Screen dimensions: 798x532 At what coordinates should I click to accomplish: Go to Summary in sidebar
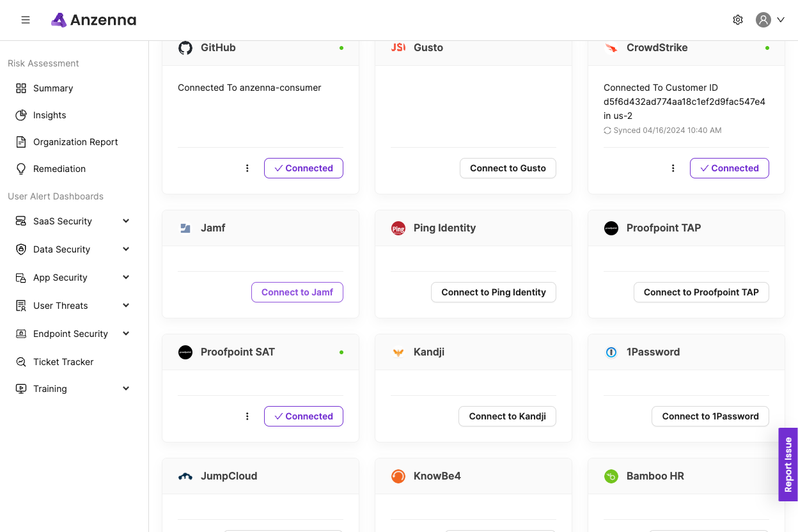tap(53, 88)
